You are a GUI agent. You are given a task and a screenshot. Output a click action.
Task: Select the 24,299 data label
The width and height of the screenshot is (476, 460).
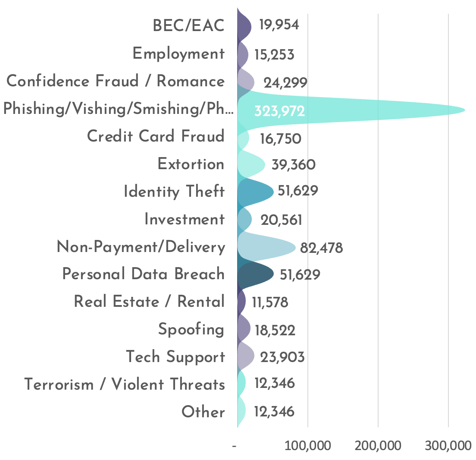[285, 82]
